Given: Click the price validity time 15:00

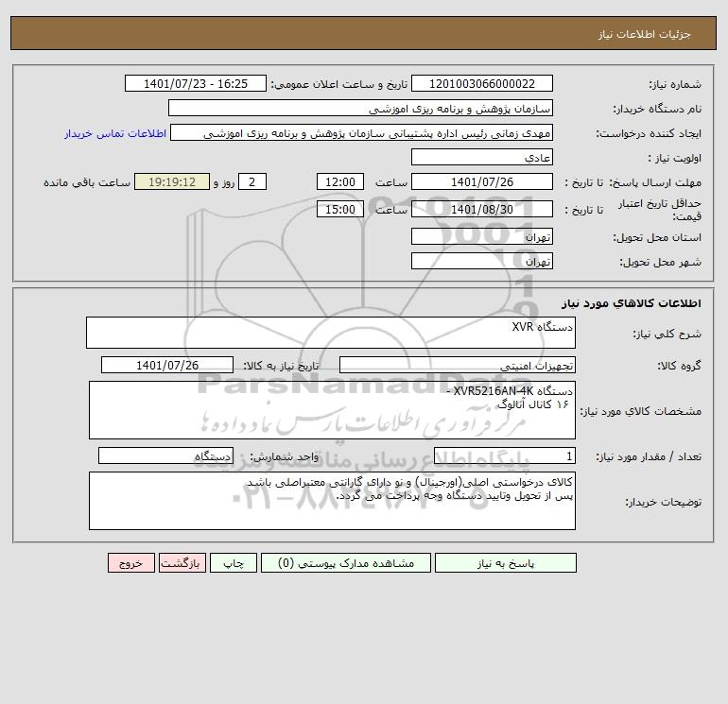Looking at the screenshot, I should 339,209.
